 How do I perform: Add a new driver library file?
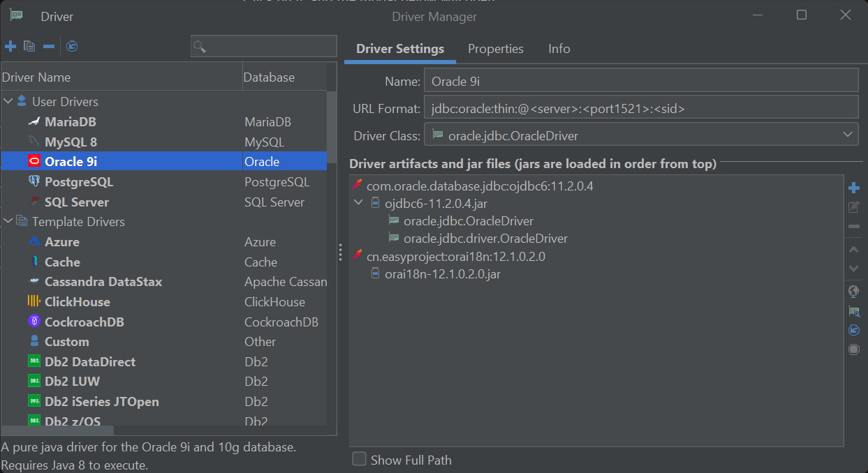853,187
